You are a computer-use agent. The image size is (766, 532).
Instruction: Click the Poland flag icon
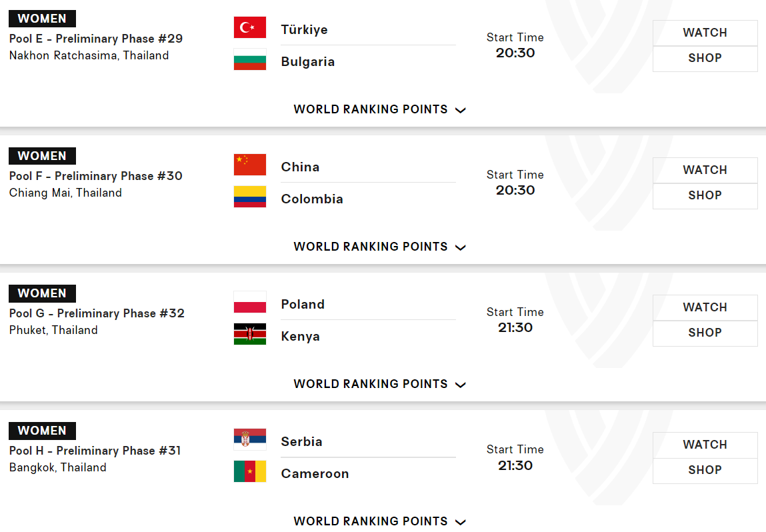(250, 303)
